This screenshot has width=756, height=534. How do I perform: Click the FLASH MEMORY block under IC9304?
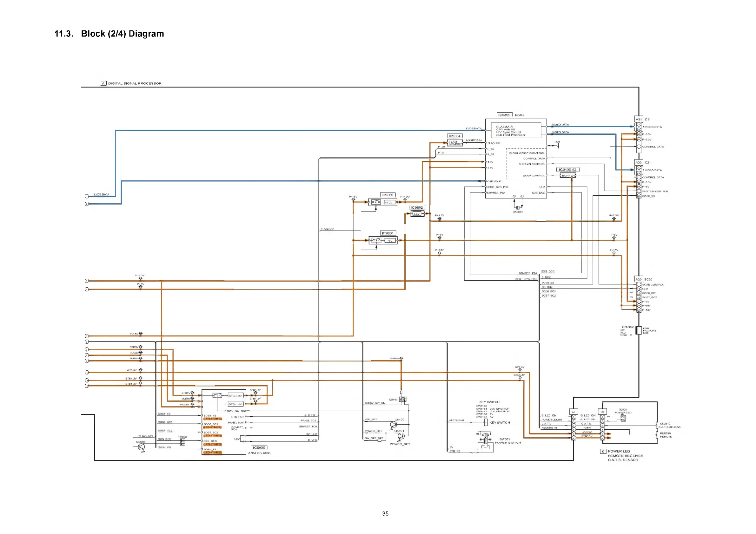[455, 143]
